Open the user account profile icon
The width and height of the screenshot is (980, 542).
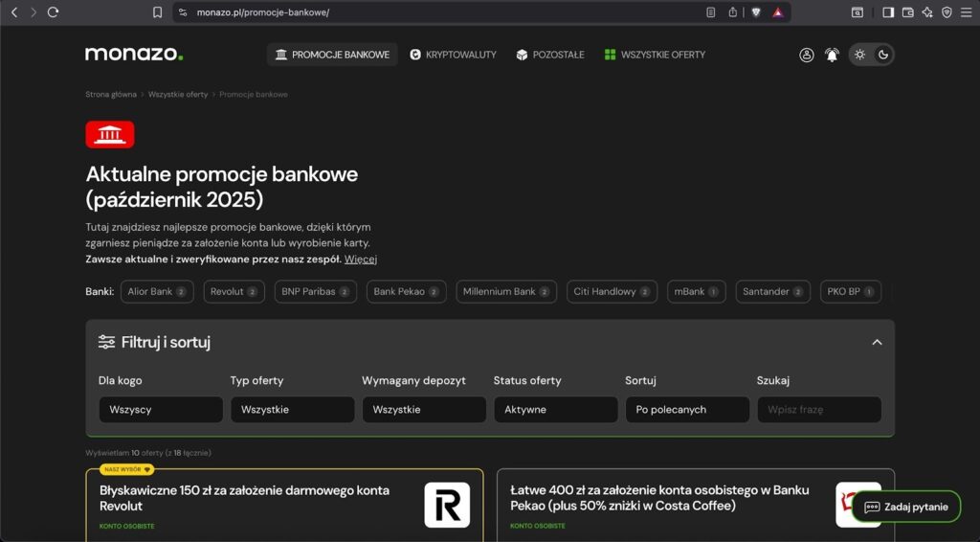click(807, 55)
